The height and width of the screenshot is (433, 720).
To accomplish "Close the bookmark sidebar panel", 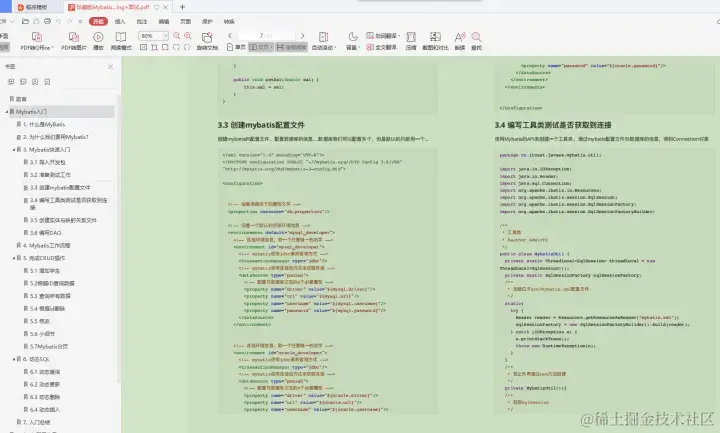I will [110, 67].
